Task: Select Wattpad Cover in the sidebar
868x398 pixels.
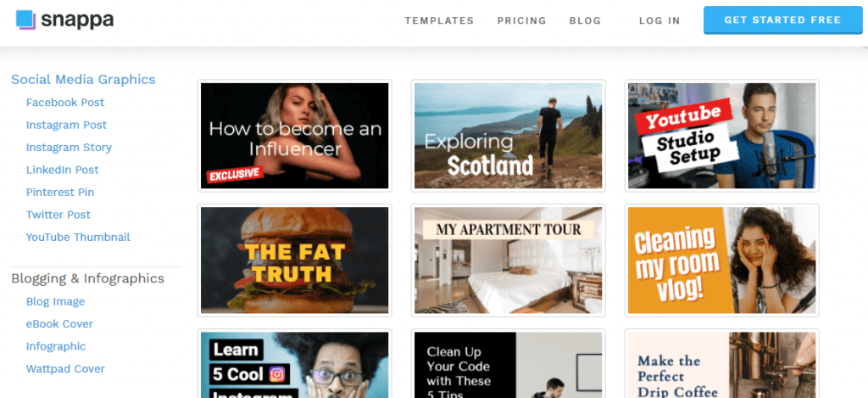Action: [x=65, y=368]
